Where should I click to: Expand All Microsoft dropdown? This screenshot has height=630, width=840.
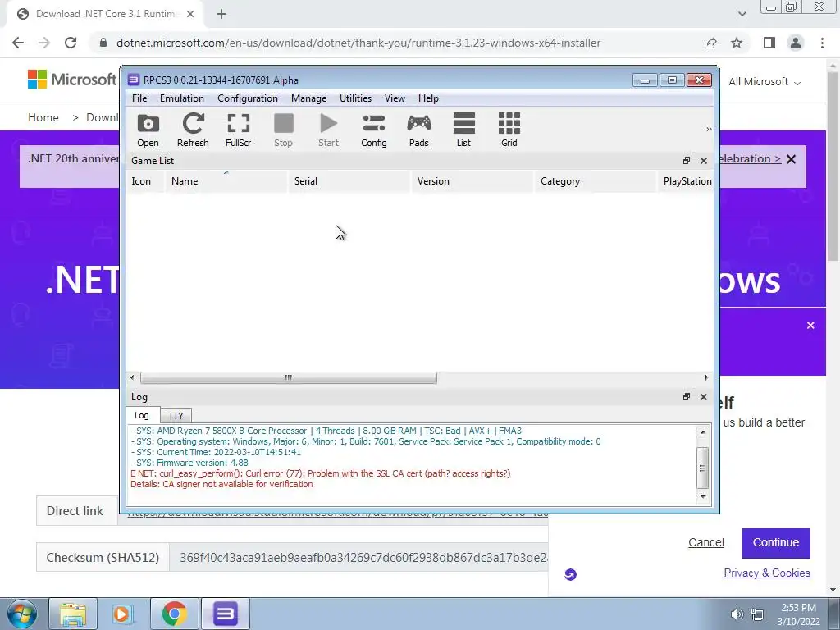(x=765, y=82)
